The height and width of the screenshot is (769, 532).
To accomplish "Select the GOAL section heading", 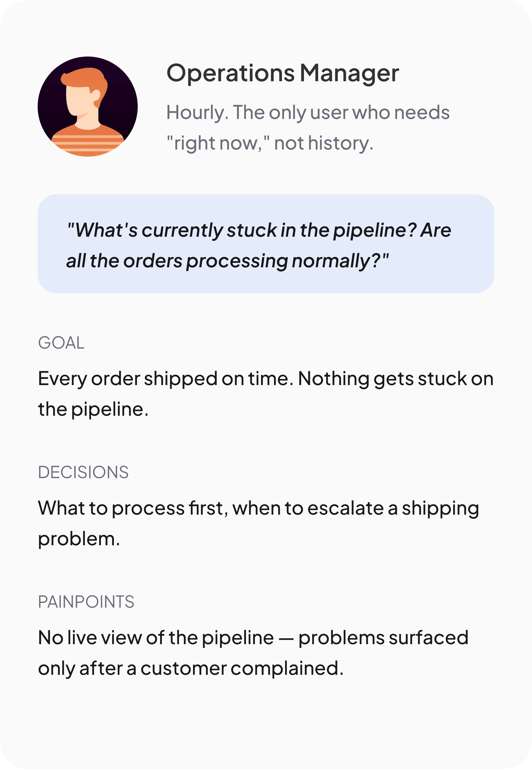I will tap(61, 343).
